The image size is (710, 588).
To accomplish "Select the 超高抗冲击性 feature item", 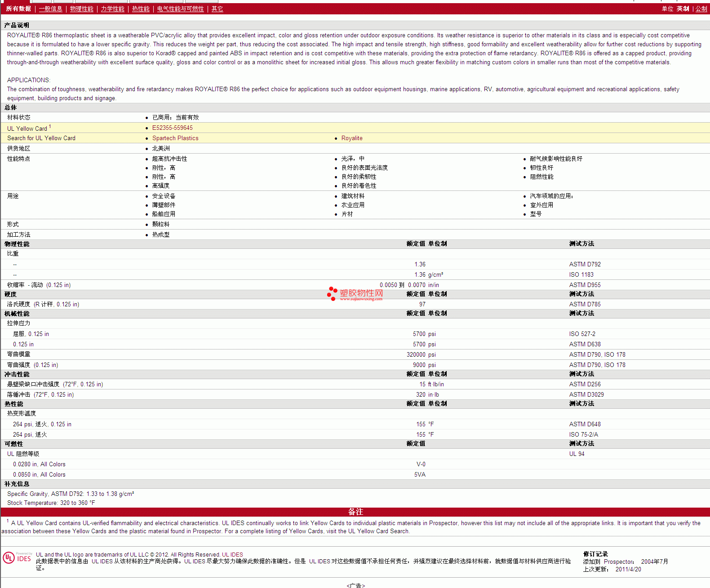I will pyautogui.click(x=170, y=159).
